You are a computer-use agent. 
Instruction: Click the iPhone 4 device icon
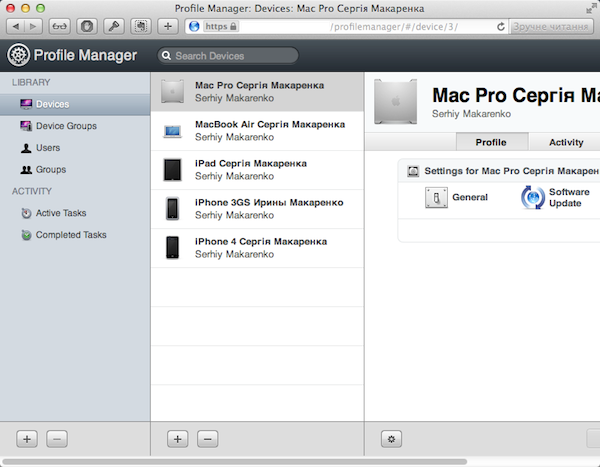point(173,247)
